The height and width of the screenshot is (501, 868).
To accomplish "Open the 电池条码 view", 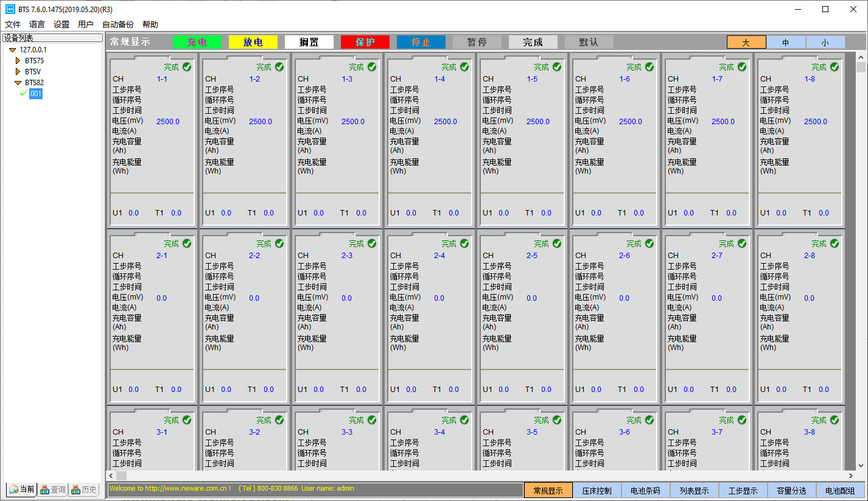I will [x=646, y=490].
